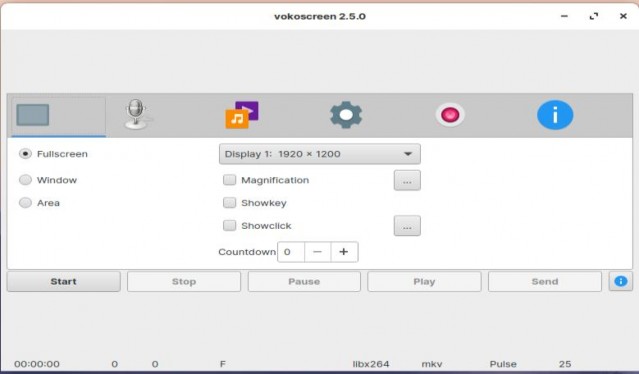This screenshot has height=374, width=639.
Task: Select the Fullscreen radio button
Action: pyautogui.click(x=25, y=154)
